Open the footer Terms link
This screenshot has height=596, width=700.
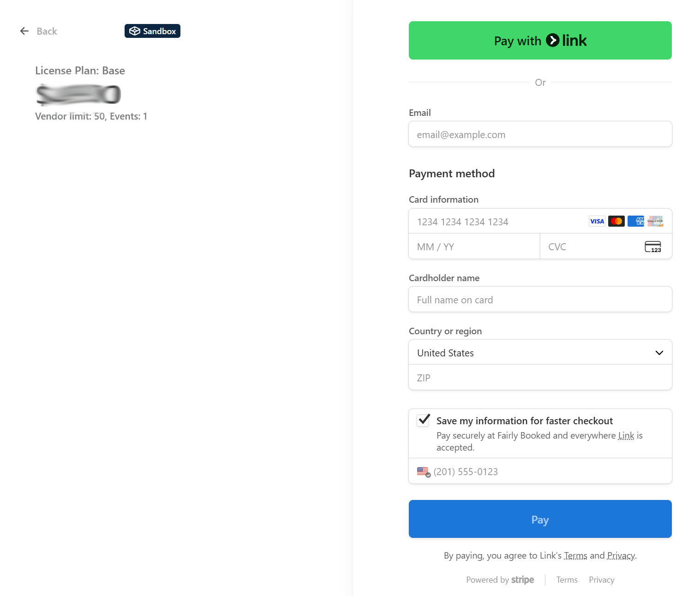pyautogui.click(x=567, y=580)
